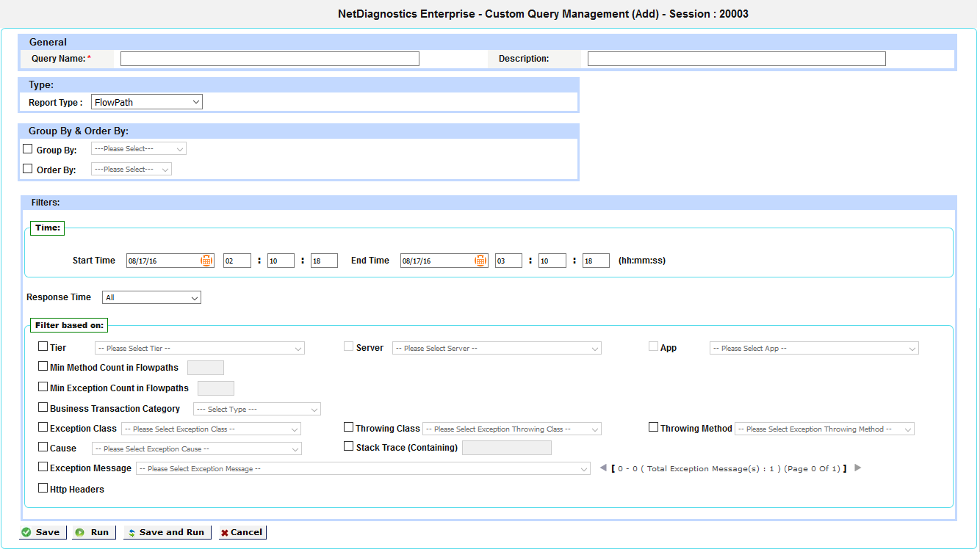Open the Start Time calendar picker icon
980x552 pixels.
pyautogui.click(x=206, y=261)
